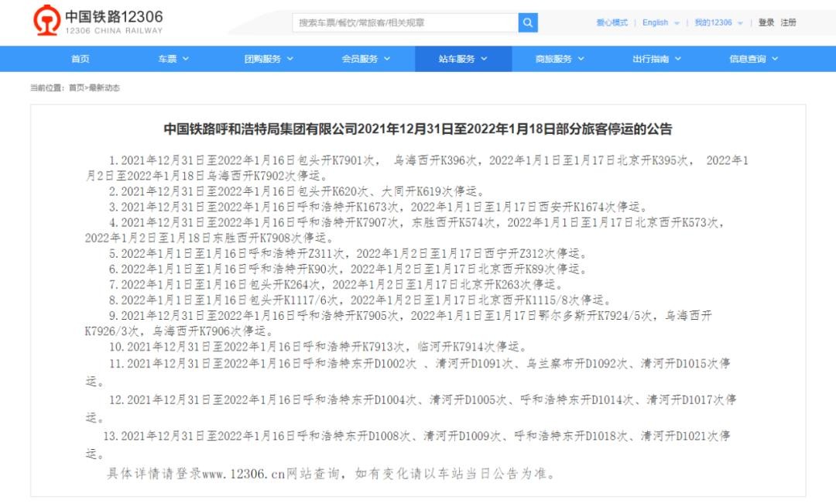Expand the 我的12306 dropdown
836x504 pixels.
pyautogui.click(x=718, y=22)
